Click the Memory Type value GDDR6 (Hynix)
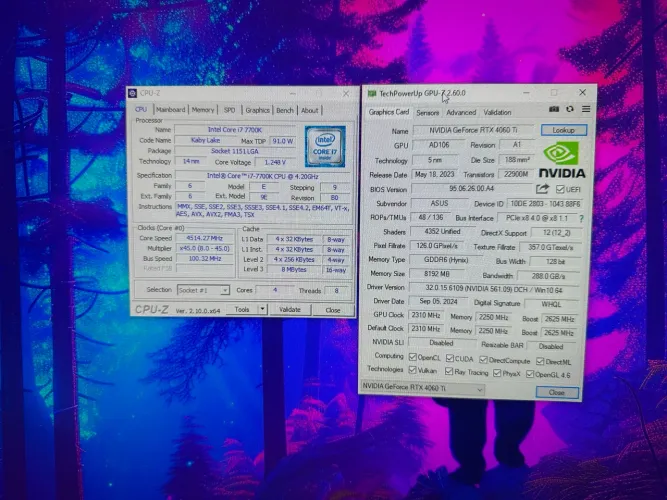Screen dimensions: 667x500 point(446,260)
